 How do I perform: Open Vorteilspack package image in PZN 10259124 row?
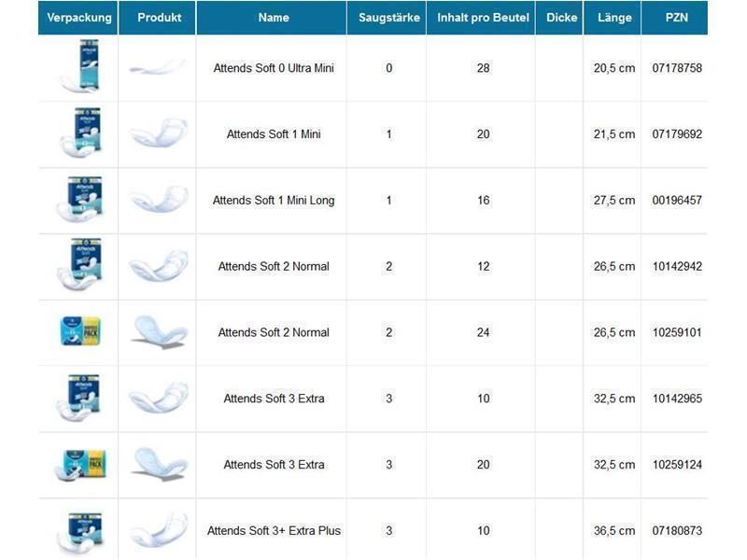click(80, 464)
